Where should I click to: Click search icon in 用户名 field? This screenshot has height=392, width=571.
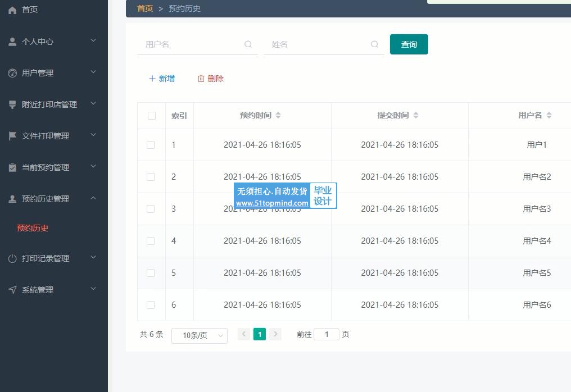click(248, 44)
